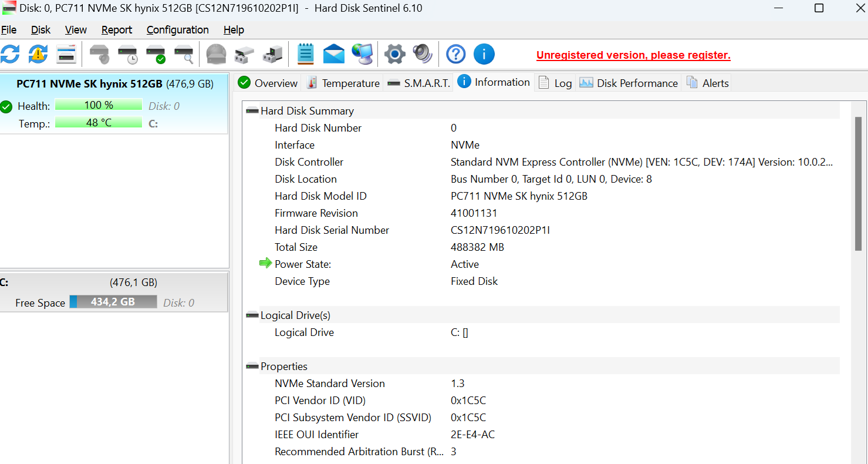
Task: Switch to the Temperature tab
Action: [x=343, y=83]
